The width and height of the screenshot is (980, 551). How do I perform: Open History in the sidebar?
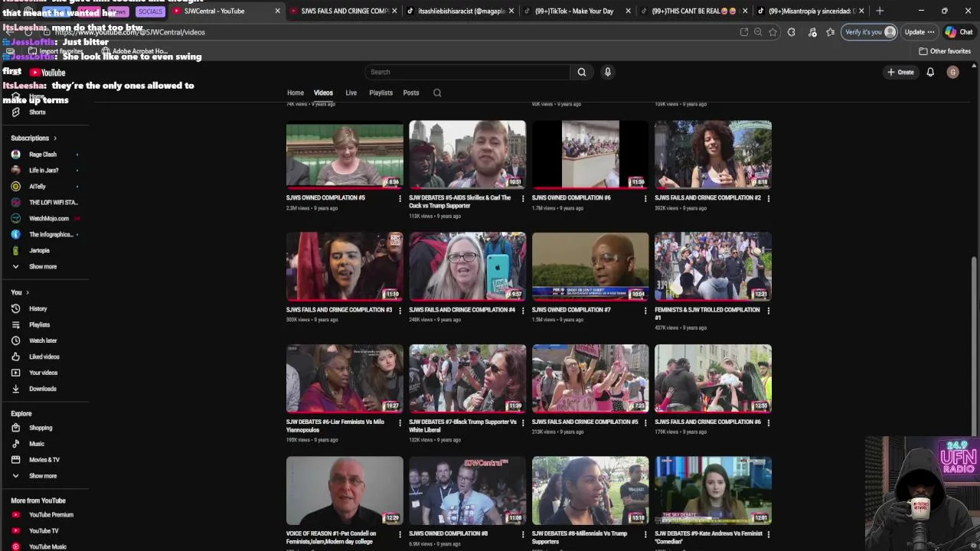[38, 308]
